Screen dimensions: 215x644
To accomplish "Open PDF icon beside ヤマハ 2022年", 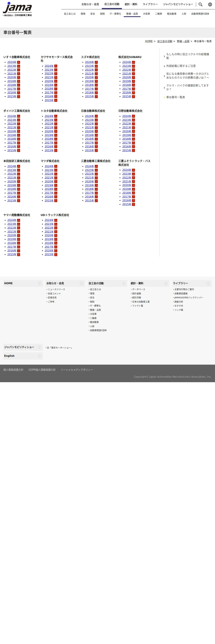I will pyautogui.click(x=19, y=228).
